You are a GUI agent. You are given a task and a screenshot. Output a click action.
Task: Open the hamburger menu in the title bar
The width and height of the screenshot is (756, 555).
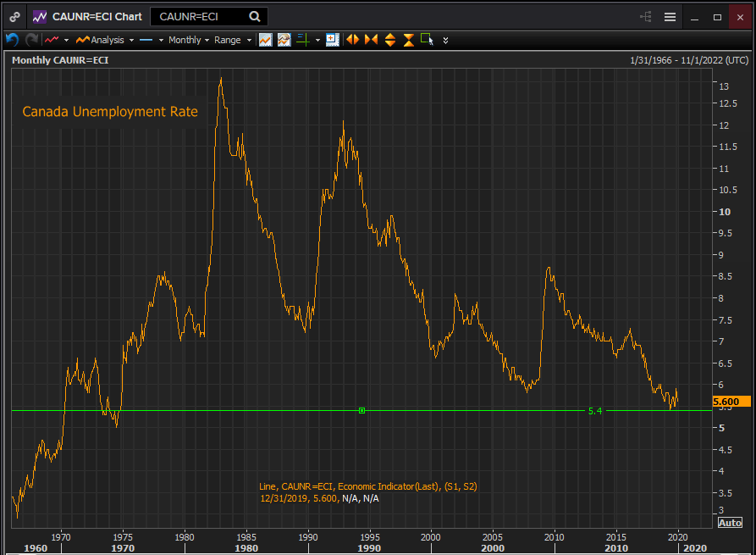coord(670,16)
